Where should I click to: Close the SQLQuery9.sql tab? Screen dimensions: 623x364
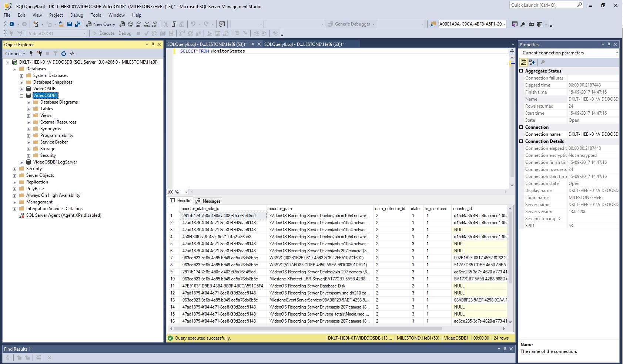(x=259, y=44)
